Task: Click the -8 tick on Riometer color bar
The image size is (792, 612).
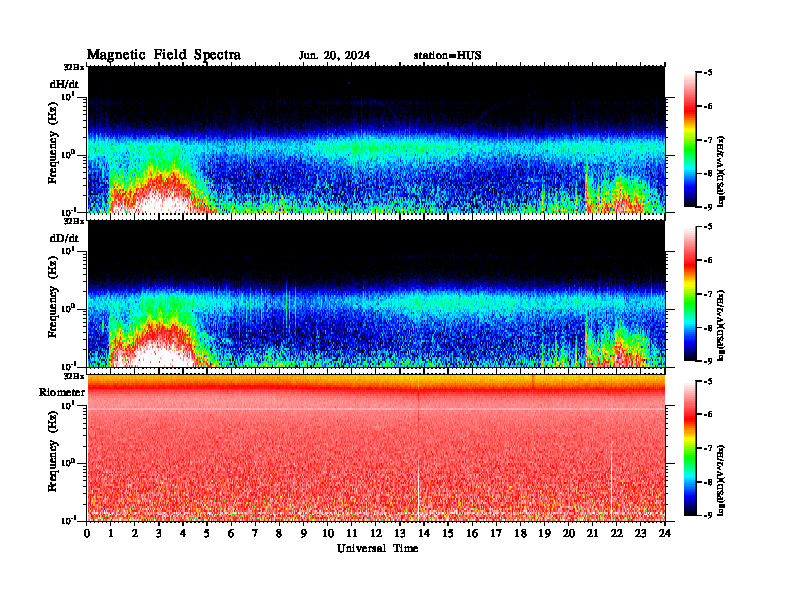Action: [x=708, y=482]
